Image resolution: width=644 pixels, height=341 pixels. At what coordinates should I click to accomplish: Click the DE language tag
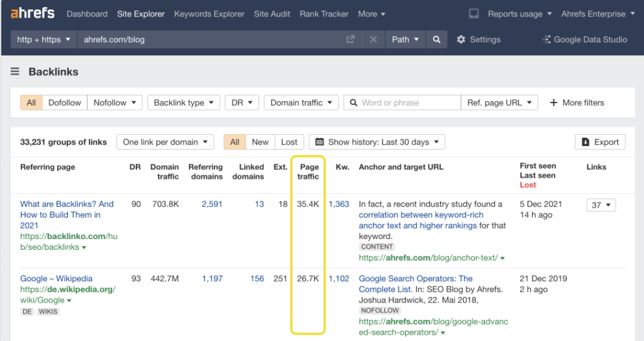click(x=27, y=311)
